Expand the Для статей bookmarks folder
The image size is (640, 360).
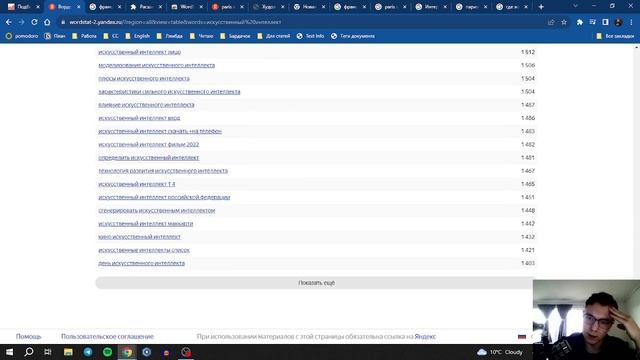pos(273,36)
